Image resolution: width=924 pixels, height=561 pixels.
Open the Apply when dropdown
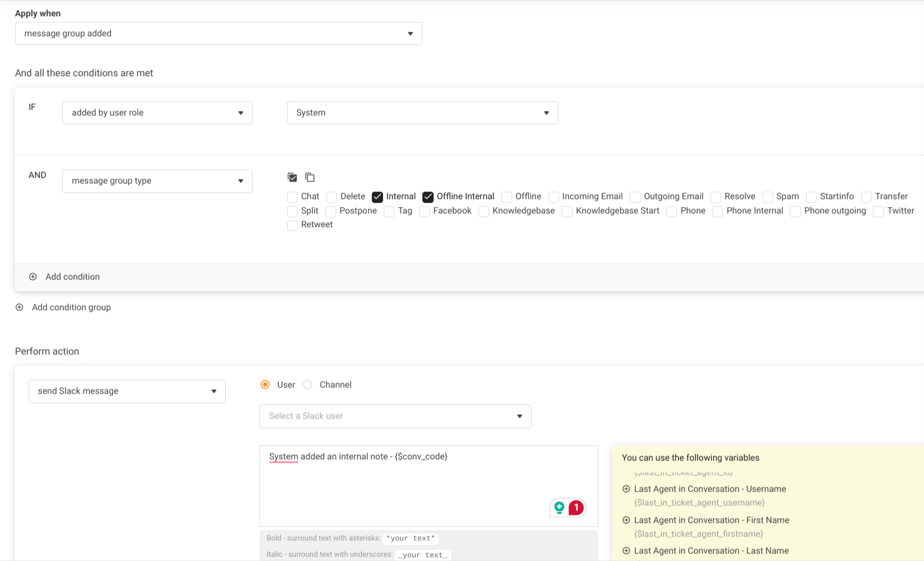click(218, 34)
